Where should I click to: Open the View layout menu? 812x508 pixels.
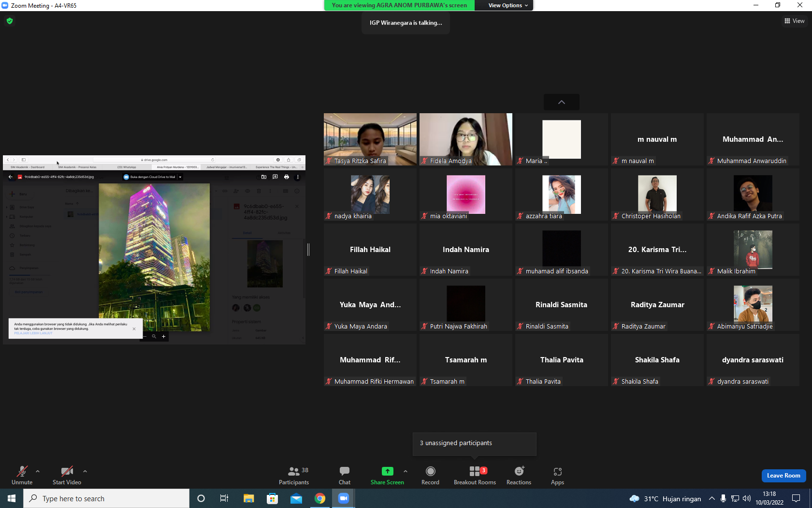tap(794, 21)
